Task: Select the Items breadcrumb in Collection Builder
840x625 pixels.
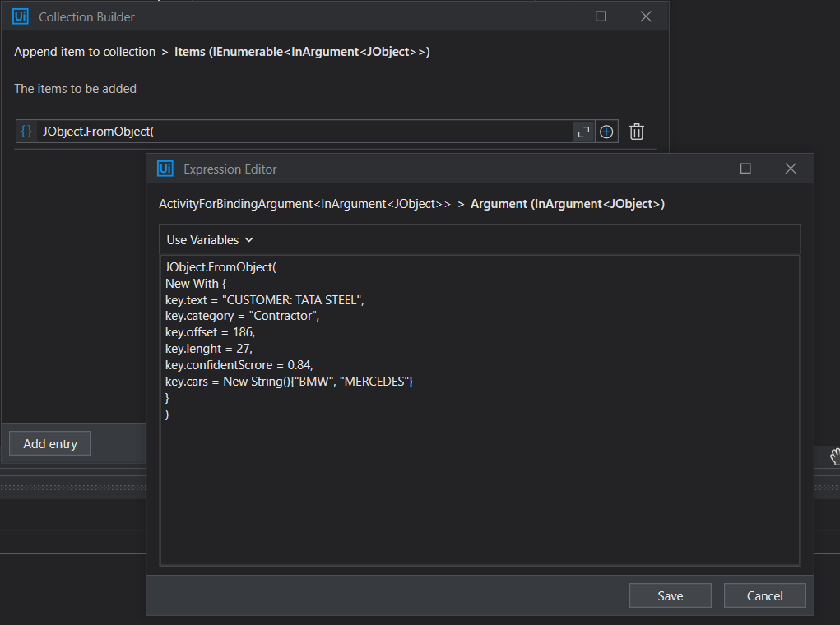Action: click(301, 51)
